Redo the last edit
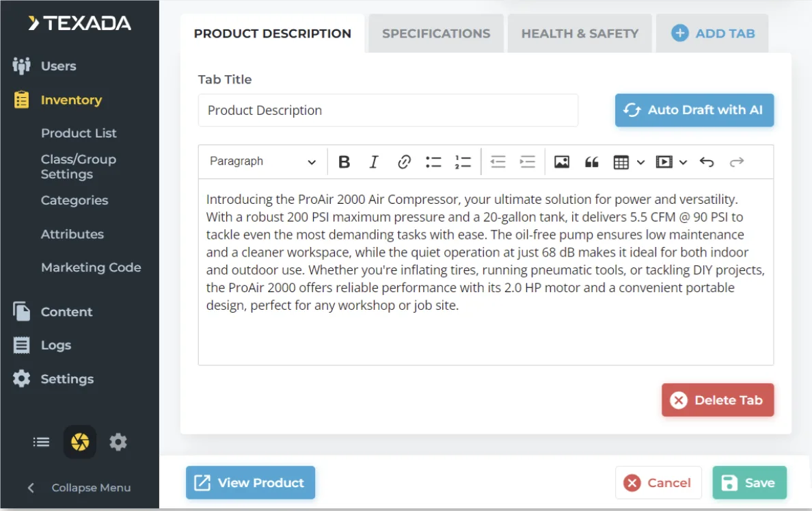This screenshot has height=511, width=812. point(736,161)
